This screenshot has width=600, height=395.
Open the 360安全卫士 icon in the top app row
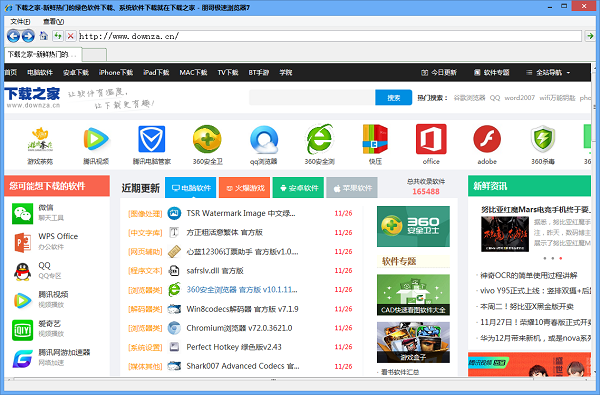207,139
